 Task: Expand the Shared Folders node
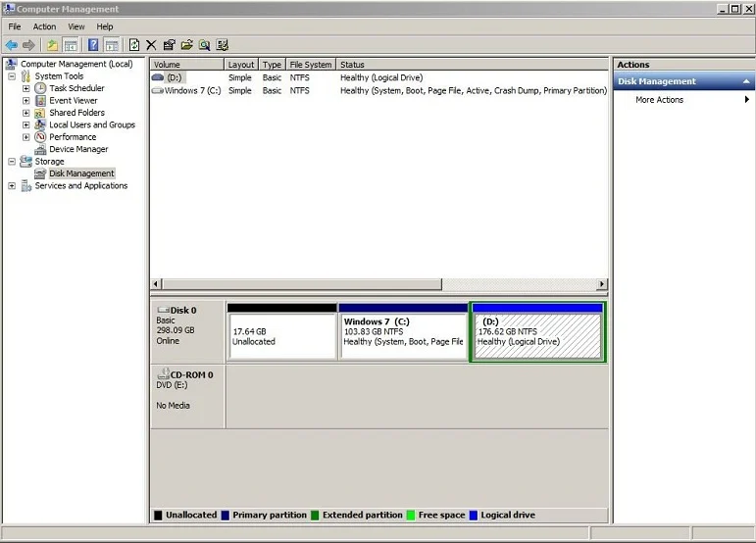[x=26, y=113]
